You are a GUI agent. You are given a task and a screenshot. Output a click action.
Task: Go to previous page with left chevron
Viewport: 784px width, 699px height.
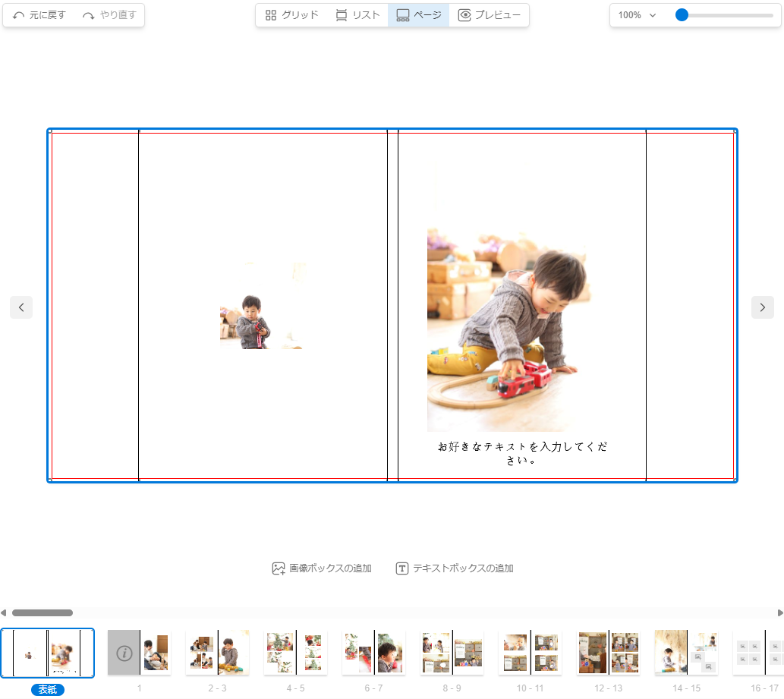pos(21,307)
